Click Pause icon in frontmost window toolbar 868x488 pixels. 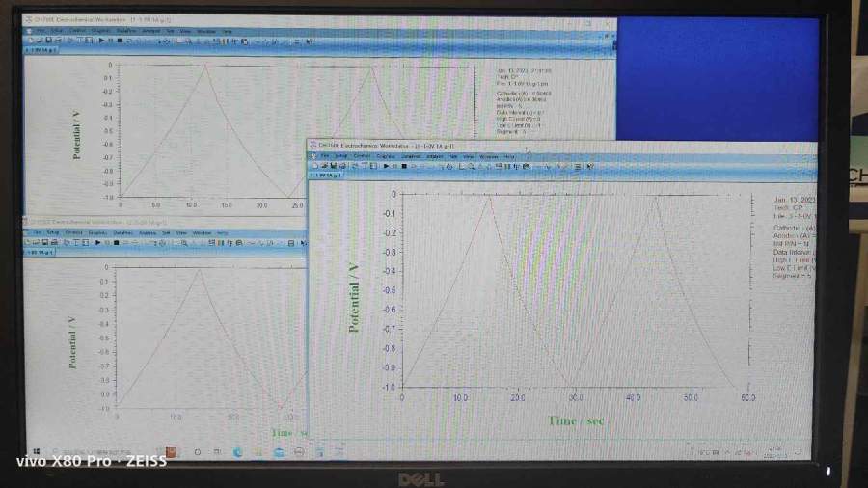coord(395,166)
